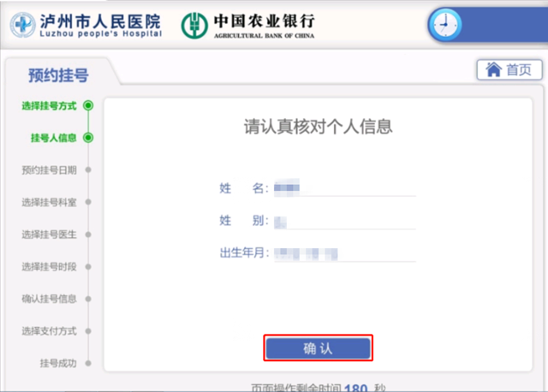Click the clock icon in header
Image resolution: width=548 pixels, height=392 pixels.
point(444,25)
